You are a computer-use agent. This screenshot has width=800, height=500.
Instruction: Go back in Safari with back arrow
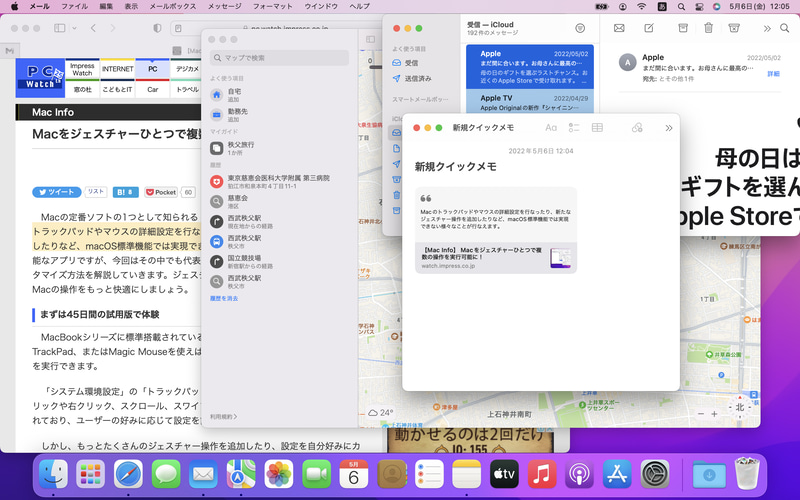pyautogui.click(x=93, y=28)
